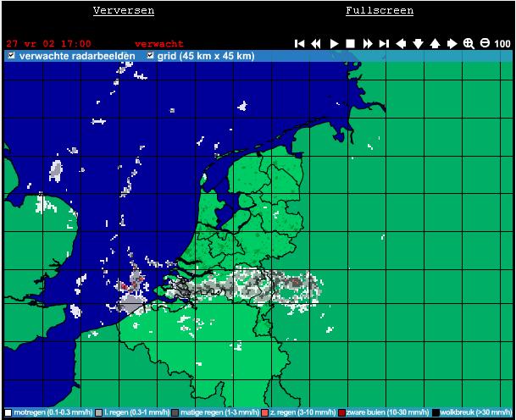Jump to last radar frame
Image resolution: width=516 pixels, height=420 pixels.
click(x=384, y=44)
